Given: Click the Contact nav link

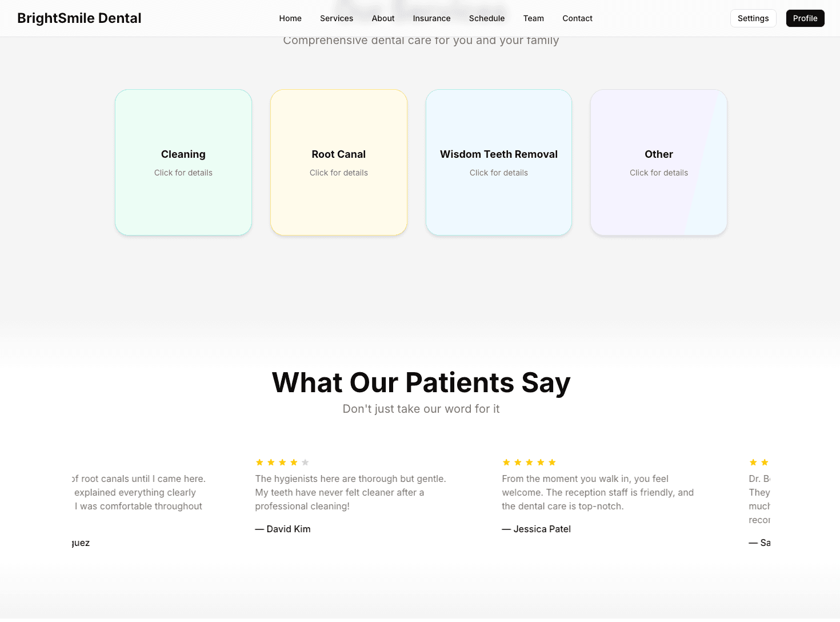Looking at the screenshot, I should (x=577, y=18).
